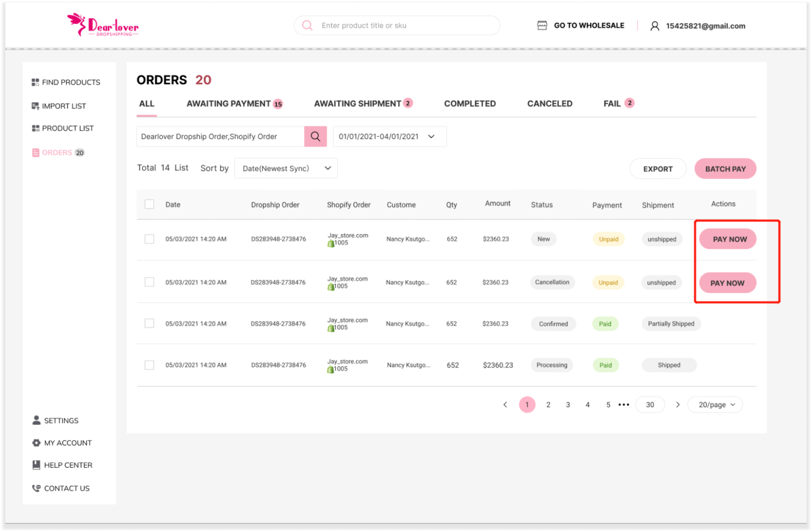This screenshot has width=812, height=532.
Task: Check the box for the New order
Action: point(149,239)
